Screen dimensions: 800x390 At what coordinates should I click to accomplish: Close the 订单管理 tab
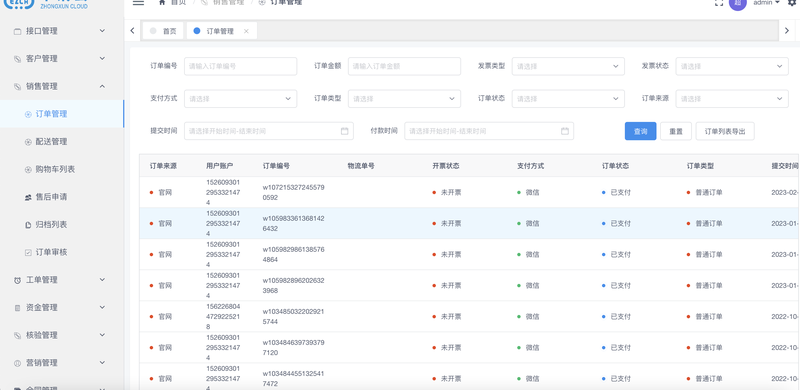[246, 31]
